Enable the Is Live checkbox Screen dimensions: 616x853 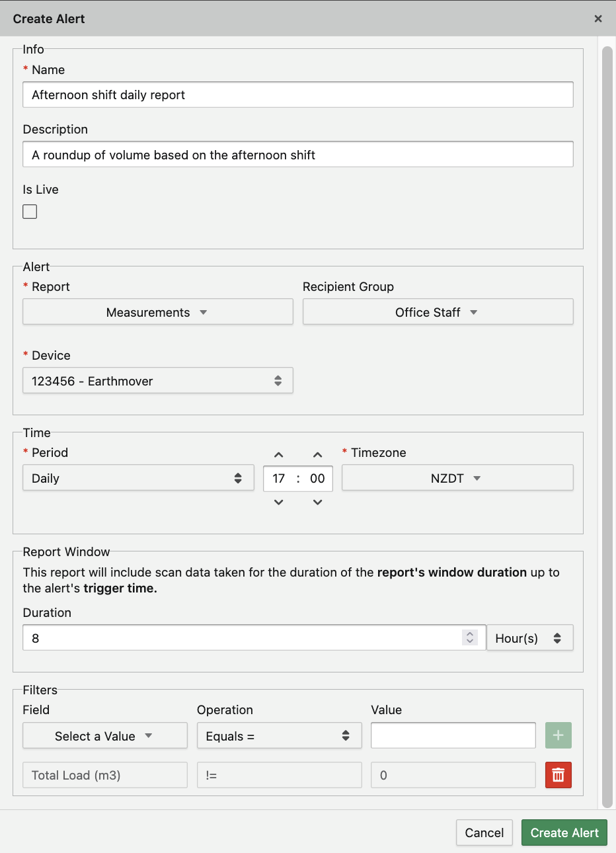tap(30, 212)
